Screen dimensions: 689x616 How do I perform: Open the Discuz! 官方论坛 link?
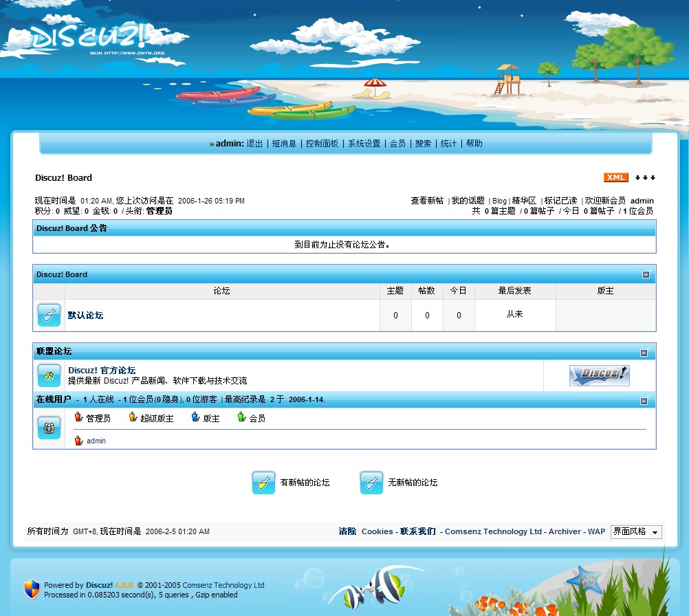tap(102, 371)
